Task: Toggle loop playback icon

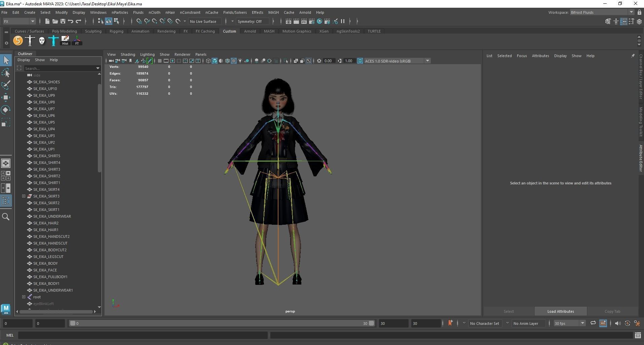Action: tap(593, 323)
